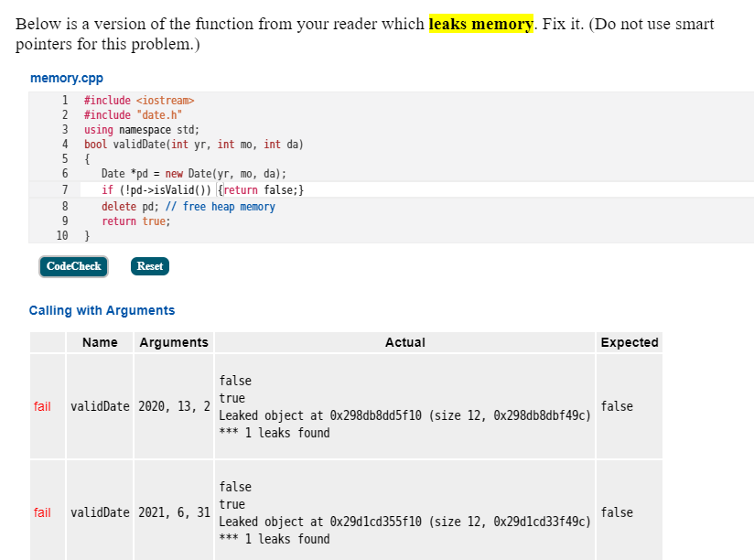The height and width of the screenshot is (560, 754).
Task: Click the Actual column header
Action: [405, 342]
